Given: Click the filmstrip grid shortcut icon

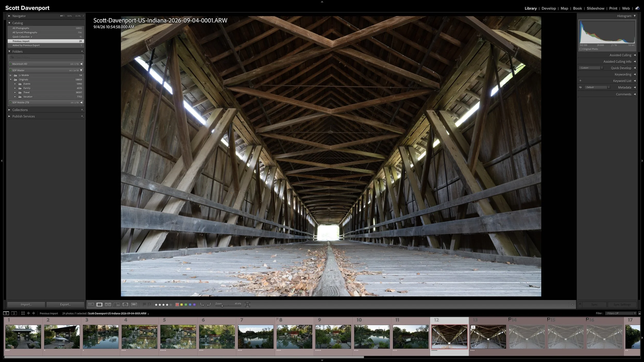Looking at the screenshot, I should click(23, 313).
